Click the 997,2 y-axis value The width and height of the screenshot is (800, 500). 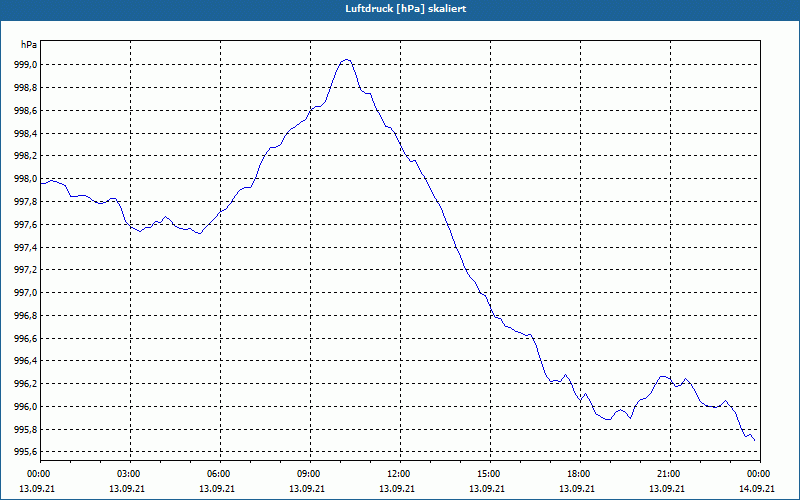tap(24, 269)
